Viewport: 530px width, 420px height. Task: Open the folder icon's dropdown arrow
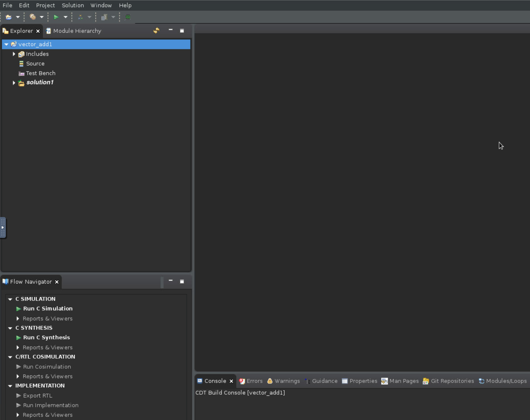[18, 17]
